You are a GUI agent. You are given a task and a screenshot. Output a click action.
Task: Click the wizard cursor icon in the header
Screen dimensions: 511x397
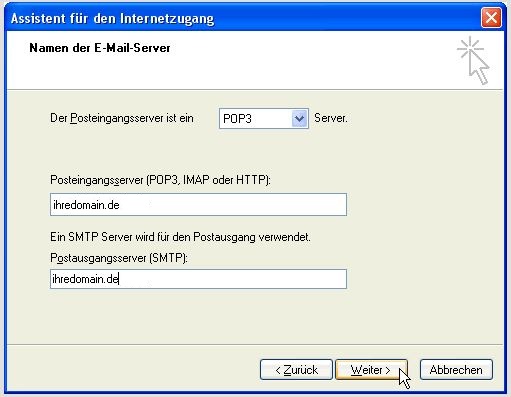click(473, 60)
